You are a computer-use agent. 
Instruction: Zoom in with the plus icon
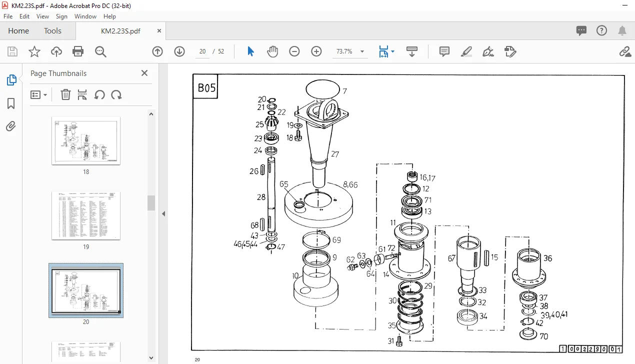click(x=316, y=51)
